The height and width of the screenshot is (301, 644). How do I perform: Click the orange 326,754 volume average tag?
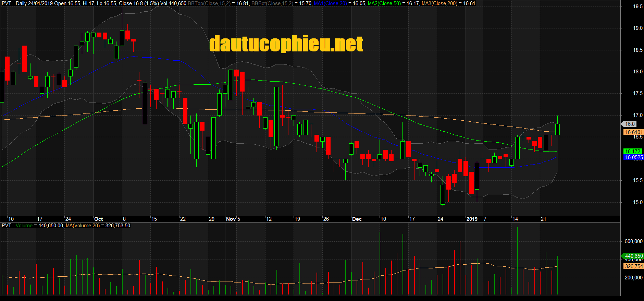coord(634,266)
